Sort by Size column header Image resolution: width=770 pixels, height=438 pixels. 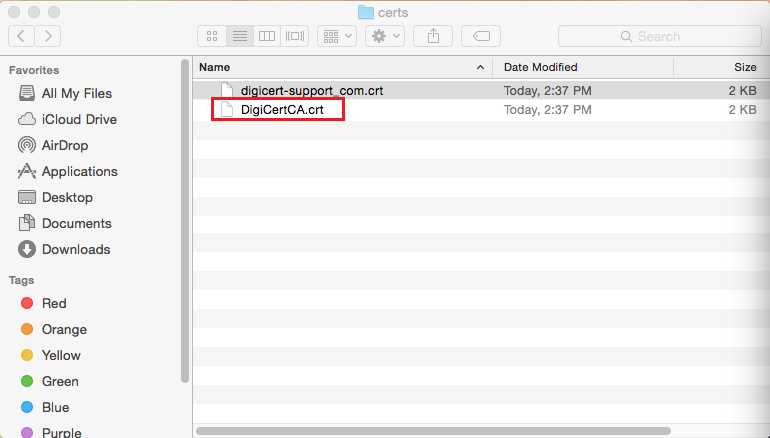tap(745, 67)
